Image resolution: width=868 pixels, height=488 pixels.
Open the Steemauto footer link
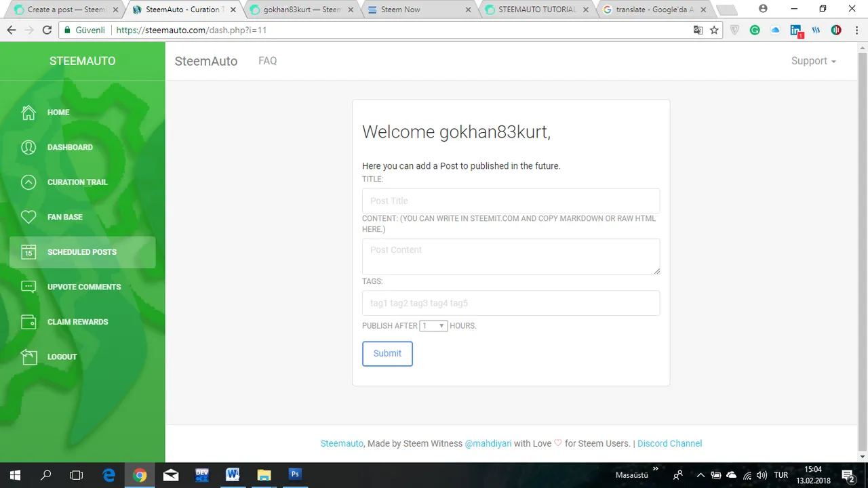coord(342,444)
